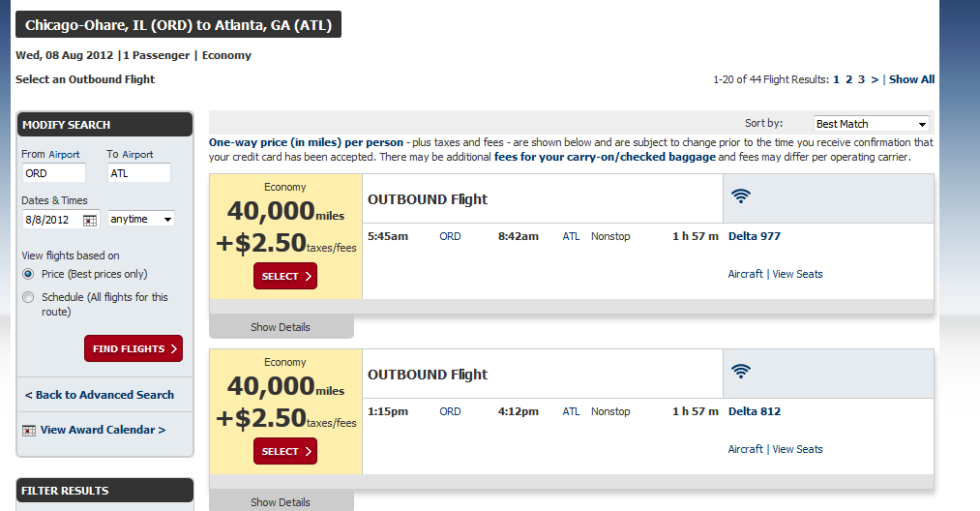
Task: Select the 1:15pm Delta 812 flight
Action: click(x=285, y=451)
